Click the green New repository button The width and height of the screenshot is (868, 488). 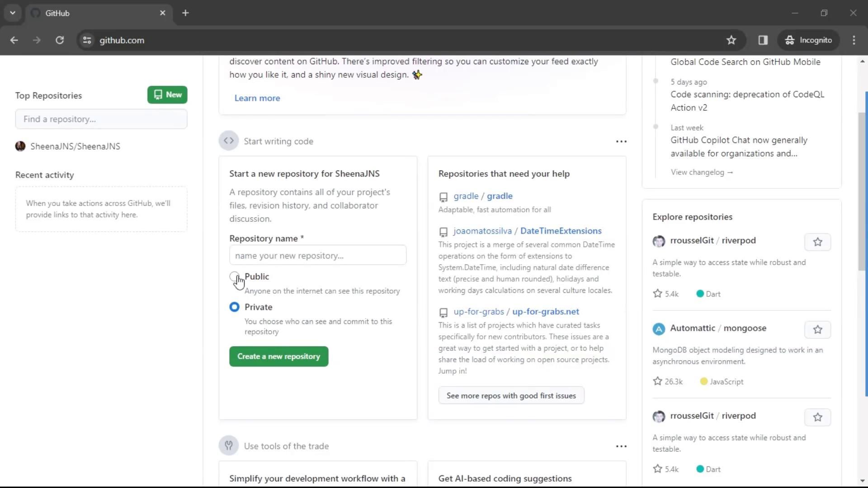tap(167, 95)
